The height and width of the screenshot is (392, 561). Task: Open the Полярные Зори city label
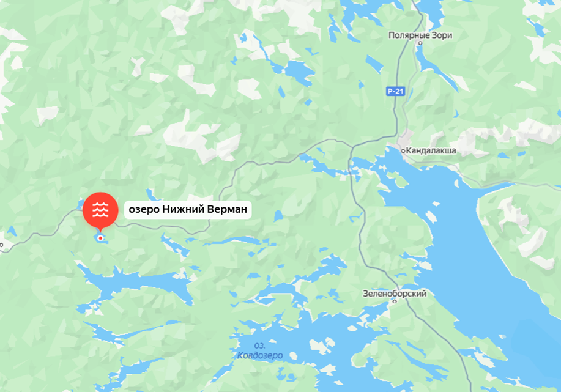click(x=420, y=35)
